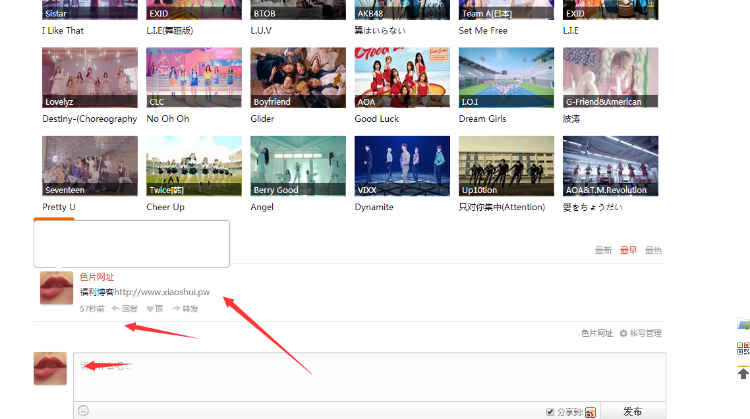Click the 回复 reply arrow on the comment
The image size is (750, 419).
click(x=115, y=309)
